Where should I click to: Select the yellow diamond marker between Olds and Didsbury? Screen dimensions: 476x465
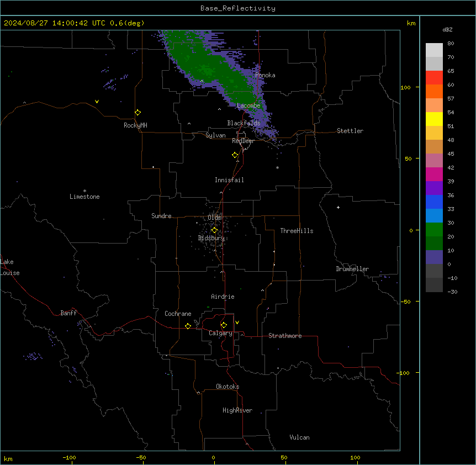(x=214, y=230)
